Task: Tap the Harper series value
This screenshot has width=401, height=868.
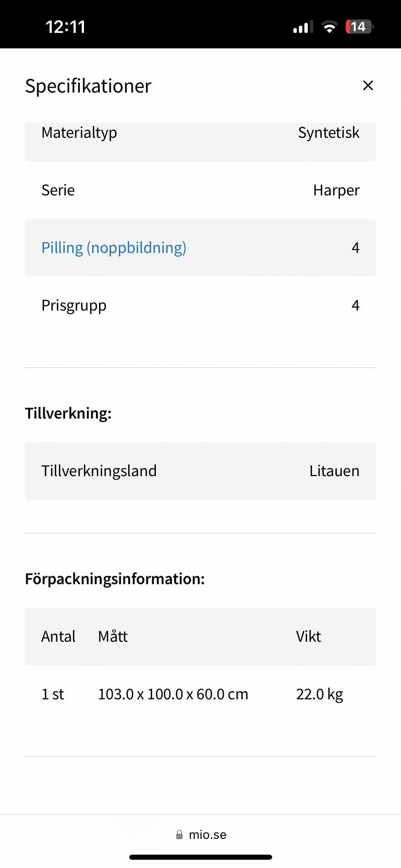Action: tap(336, 190)
